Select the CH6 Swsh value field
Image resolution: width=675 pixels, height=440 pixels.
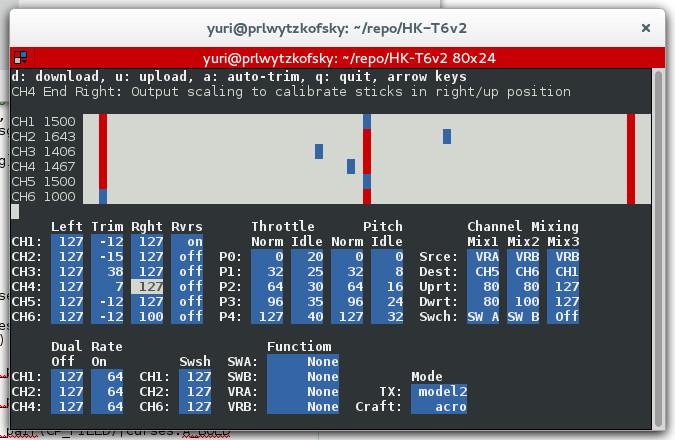pos(195,406)
